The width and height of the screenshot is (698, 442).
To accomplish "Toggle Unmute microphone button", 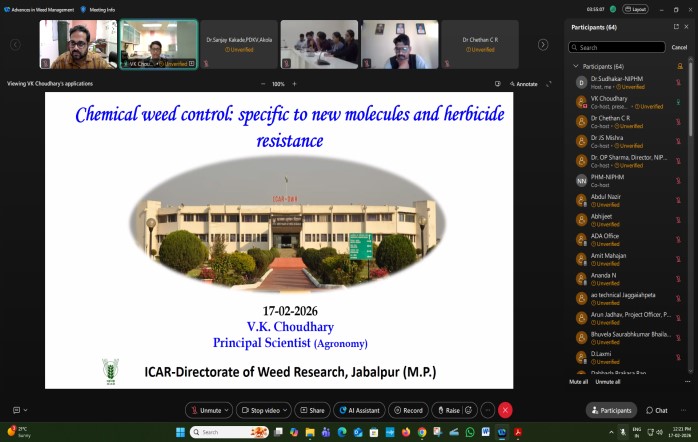I will click(205, 410).
